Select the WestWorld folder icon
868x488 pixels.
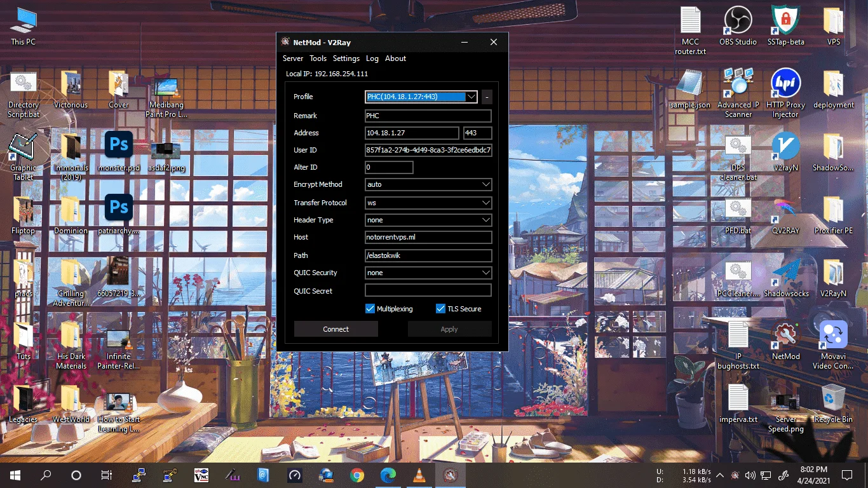pos(71,404)
